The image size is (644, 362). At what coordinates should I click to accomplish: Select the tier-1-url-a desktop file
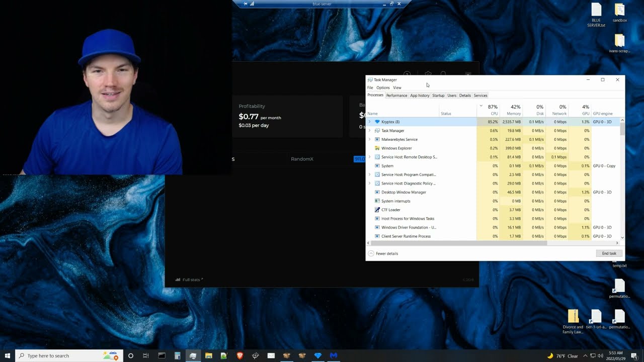point(596,319)
